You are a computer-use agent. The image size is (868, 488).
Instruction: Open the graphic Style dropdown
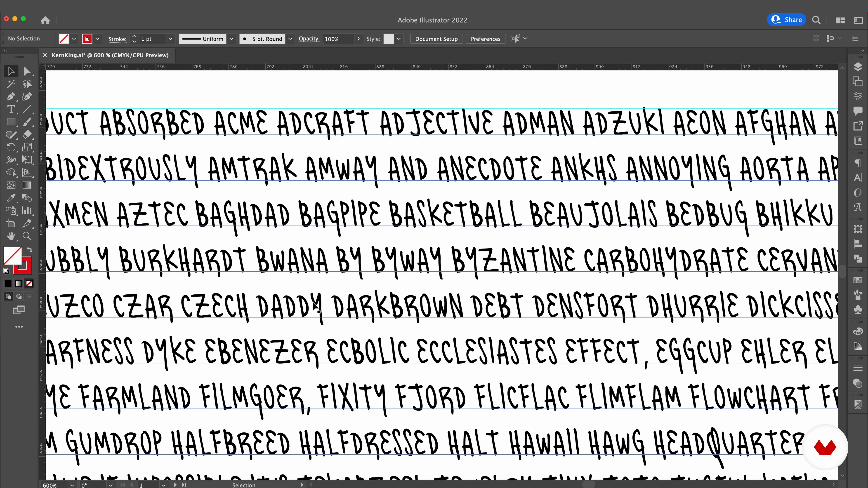[x=399, y=39]
